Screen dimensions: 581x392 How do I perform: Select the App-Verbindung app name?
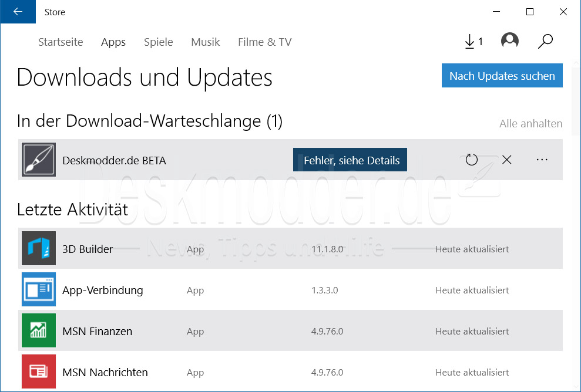click(103, 290)
